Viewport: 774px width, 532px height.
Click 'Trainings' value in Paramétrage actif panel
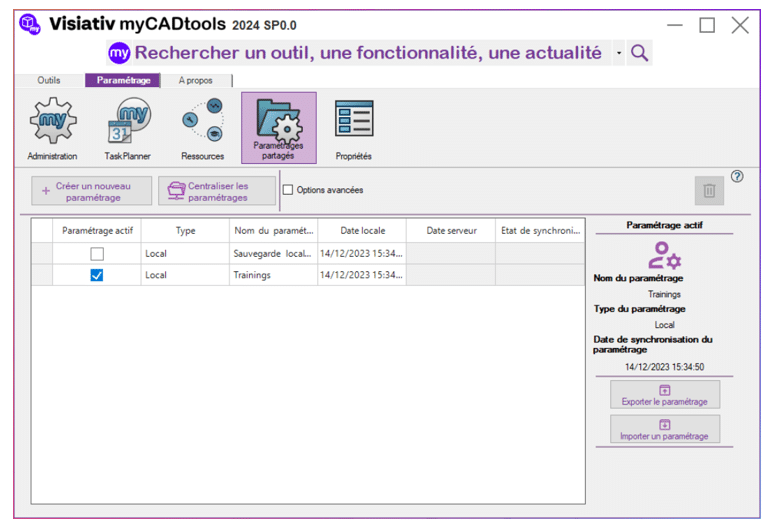click(x=664, y=294)
